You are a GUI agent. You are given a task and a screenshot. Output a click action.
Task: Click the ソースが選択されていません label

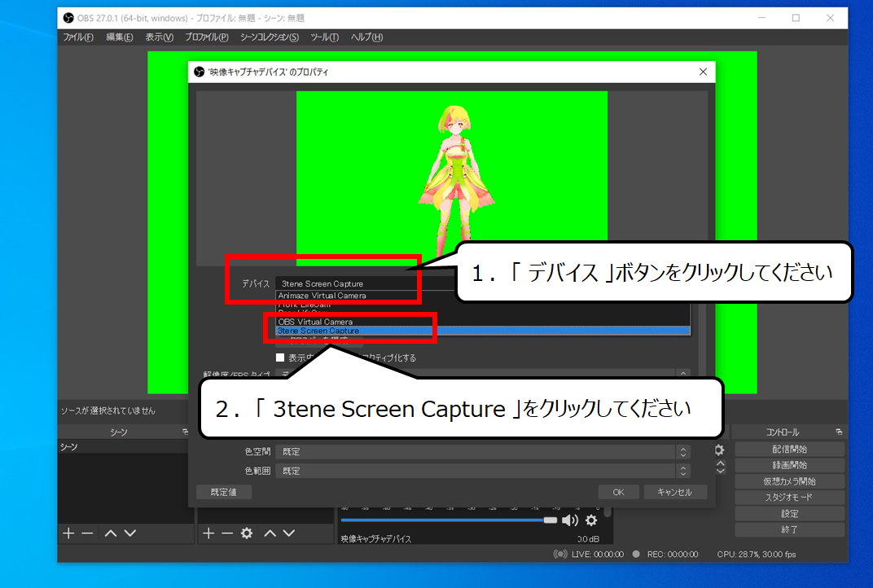click(108, 410)
